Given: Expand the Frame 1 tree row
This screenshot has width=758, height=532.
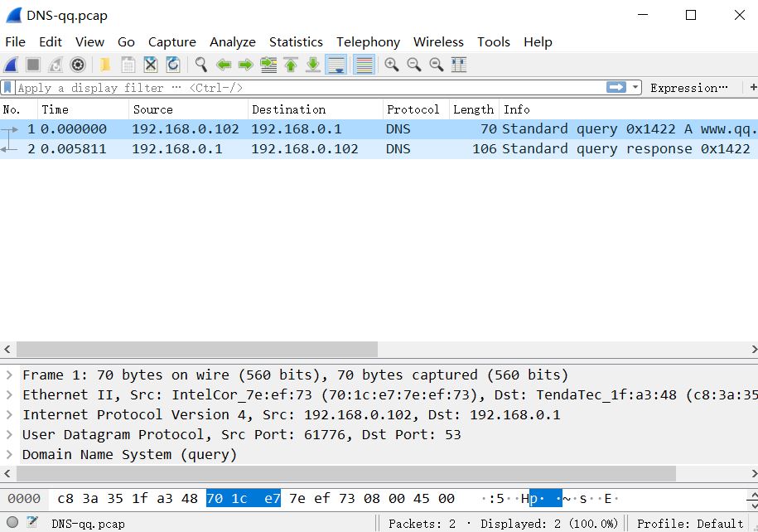Looking at the screenshot, I should pyautogui.click(x=9, y=375).
